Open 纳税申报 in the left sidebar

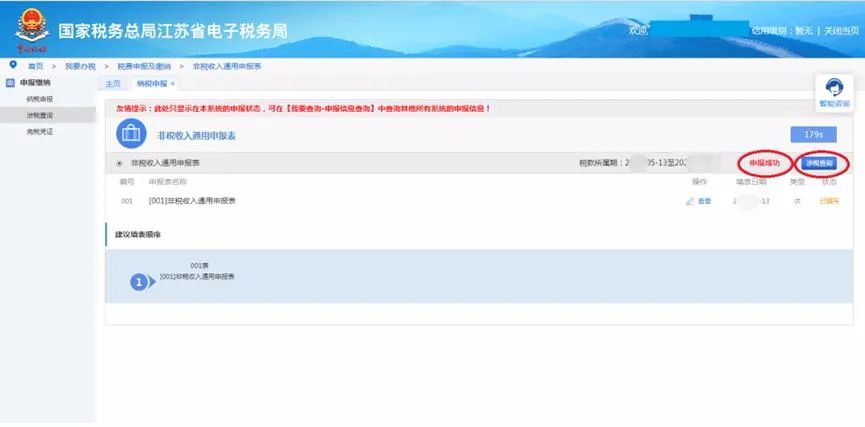pyautogui.click(x=40, y=99)
